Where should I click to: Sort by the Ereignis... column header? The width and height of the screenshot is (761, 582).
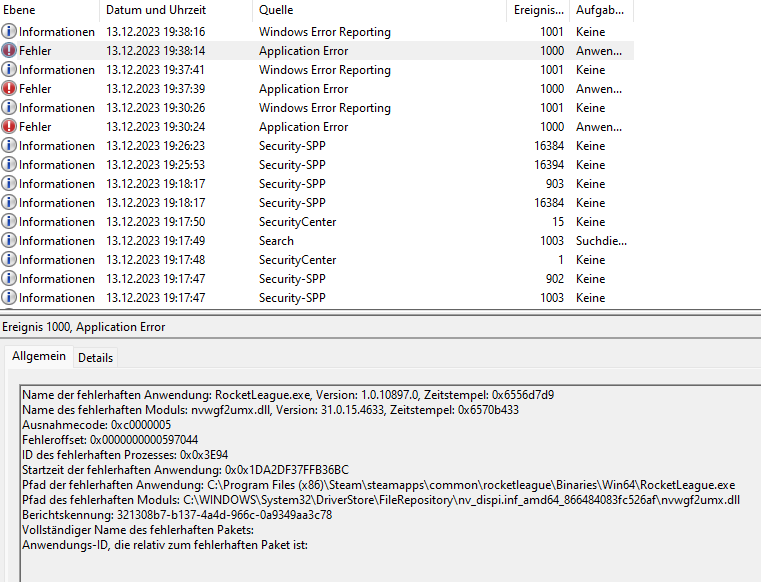point(538,10)
